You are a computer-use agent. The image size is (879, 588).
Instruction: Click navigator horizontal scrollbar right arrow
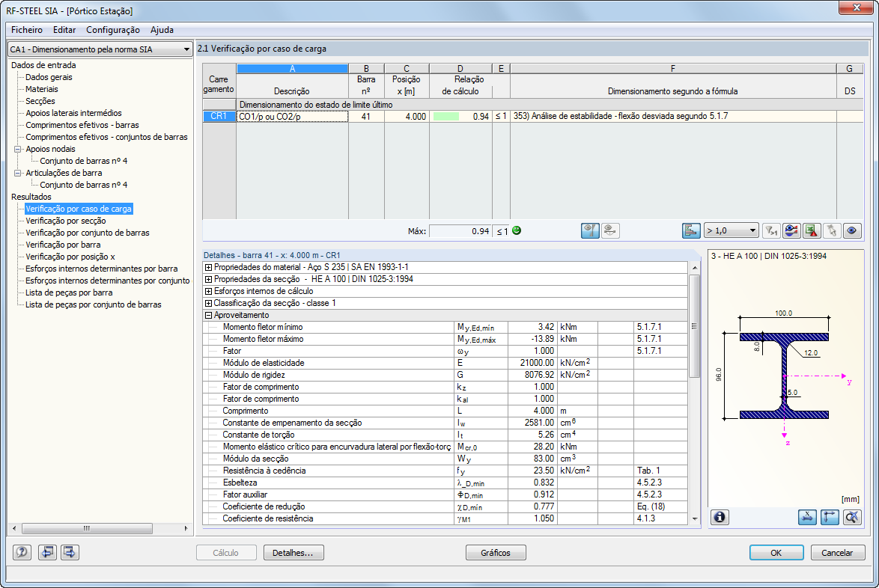tap(186, 528)
